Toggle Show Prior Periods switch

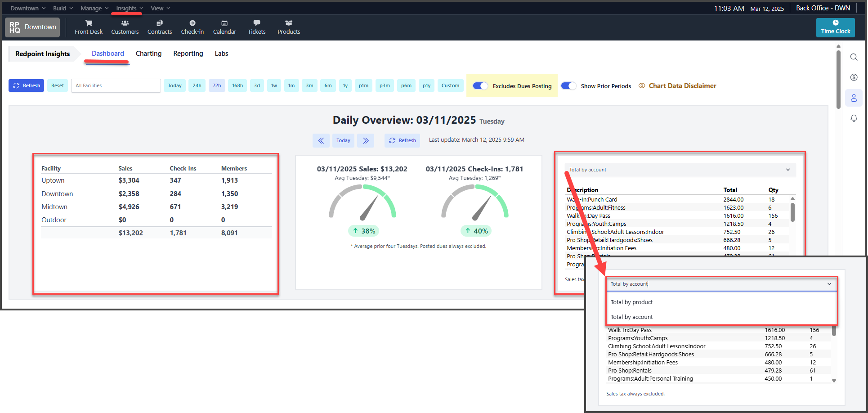[x=568, y=86]
